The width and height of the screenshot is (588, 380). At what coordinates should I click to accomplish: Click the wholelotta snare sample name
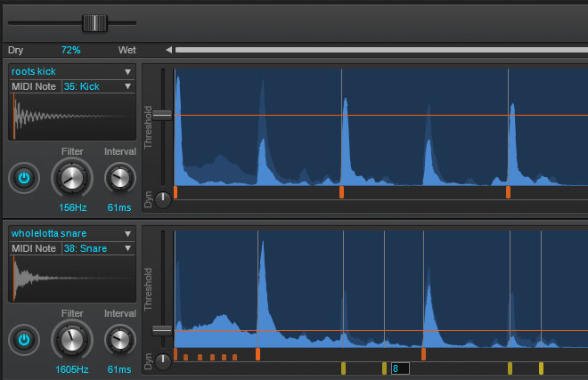click(x=49, y=233)
